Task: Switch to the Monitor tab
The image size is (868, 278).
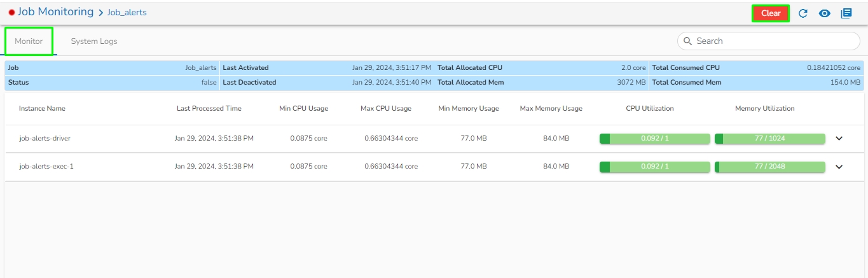Action: (x=29, y=41)
